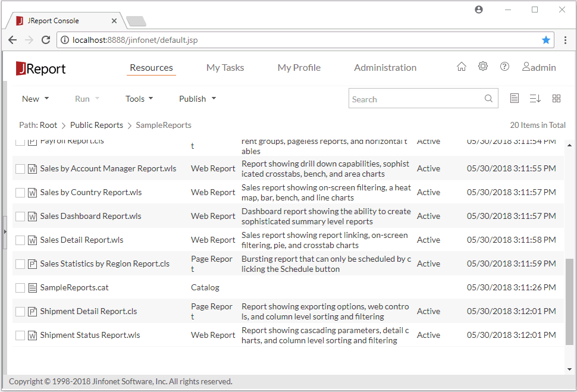Click the Sales by Country Report file icon
The width and height of the screenshot is (577, 392).
(x=32, y=193)
